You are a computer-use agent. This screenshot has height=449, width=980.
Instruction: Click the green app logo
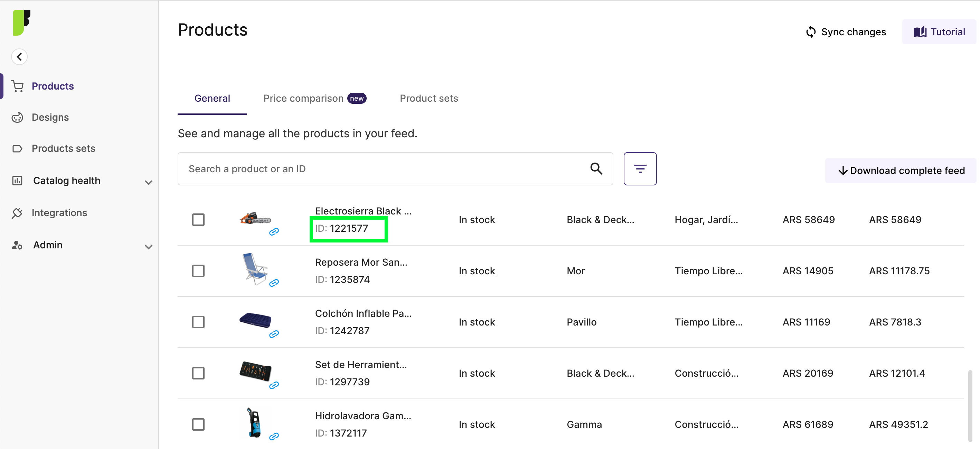click(21, 22)
